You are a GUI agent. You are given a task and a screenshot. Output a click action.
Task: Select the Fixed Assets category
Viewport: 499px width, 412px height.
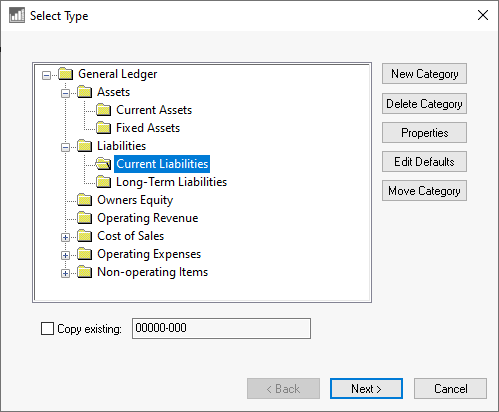[x=148, y=128]
